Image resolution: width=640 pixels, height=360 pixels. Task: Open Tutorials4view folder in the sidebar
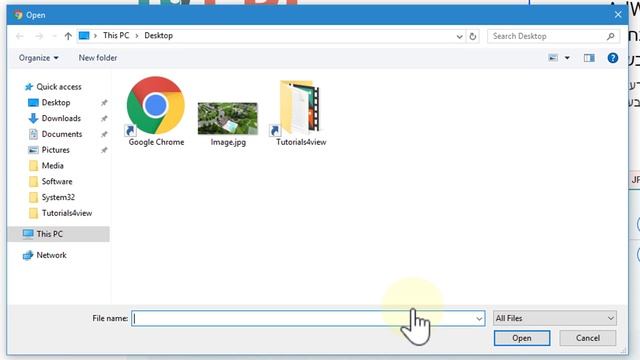click(x=67, y=213)
